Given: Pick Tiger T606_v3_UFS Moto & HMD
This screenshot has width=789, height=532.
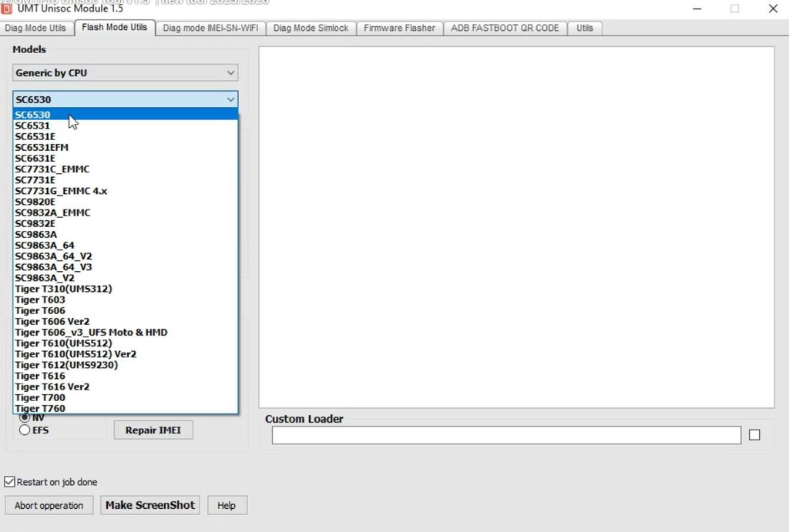Looking at the screenshot, I should tap(126, 333).
